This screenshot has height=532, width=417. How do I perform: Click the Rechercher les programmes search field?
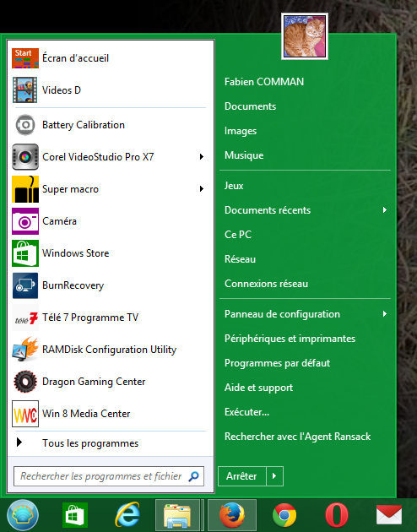pos(109,476)
